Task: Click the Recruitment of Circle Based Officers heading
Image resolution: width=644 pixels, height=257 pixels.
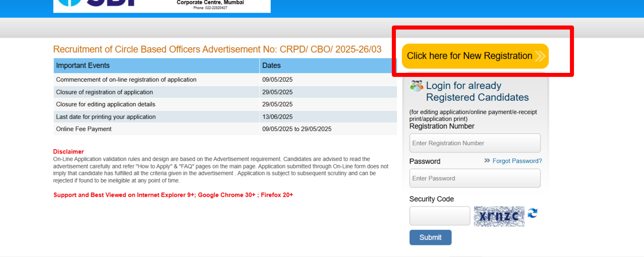Action: tap(217, 49)
